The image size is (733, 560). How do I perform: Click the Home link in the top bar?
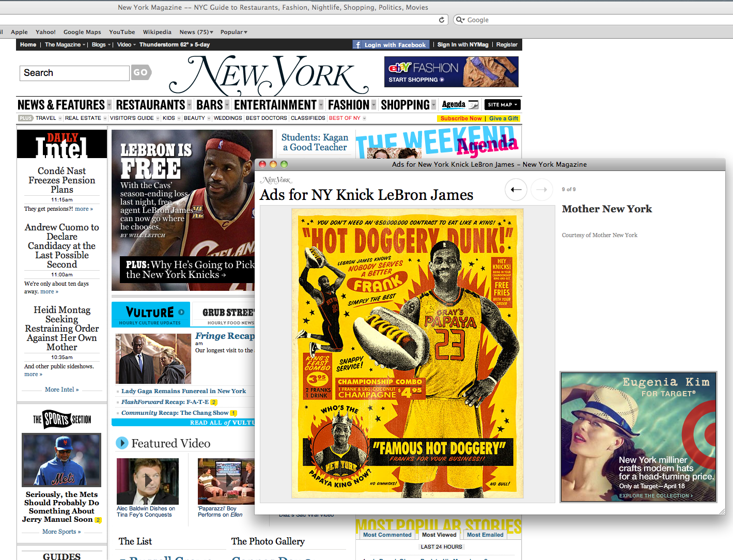28,44
